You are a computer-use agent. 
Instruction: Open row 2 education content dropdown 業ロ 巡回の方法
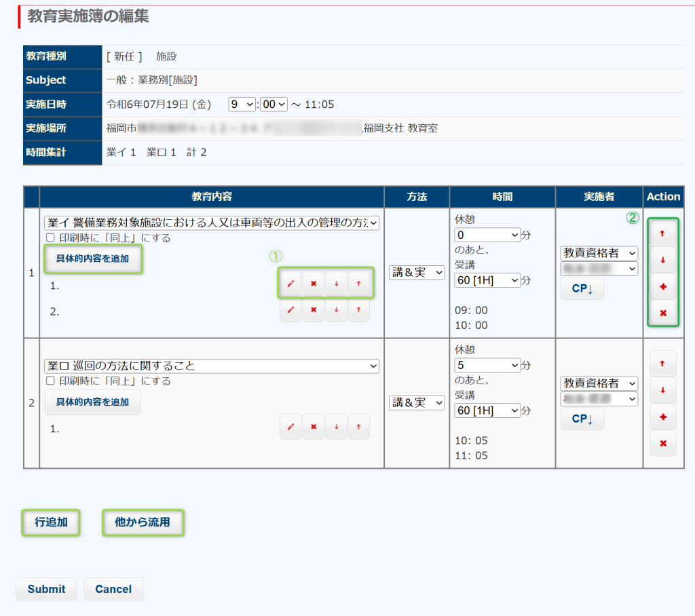tap(212, 366)
